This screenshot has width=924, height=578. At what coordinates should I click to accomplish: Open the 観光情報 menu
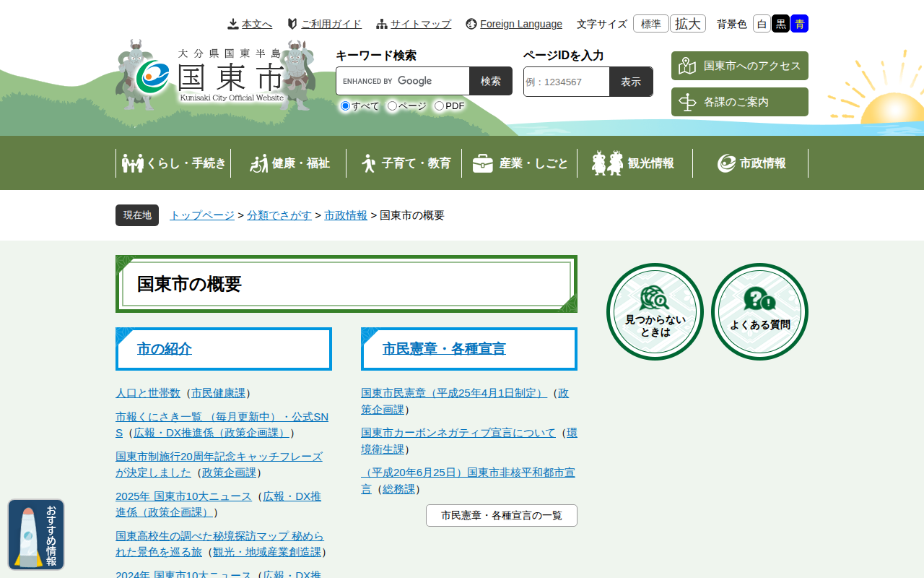(635, 163)
